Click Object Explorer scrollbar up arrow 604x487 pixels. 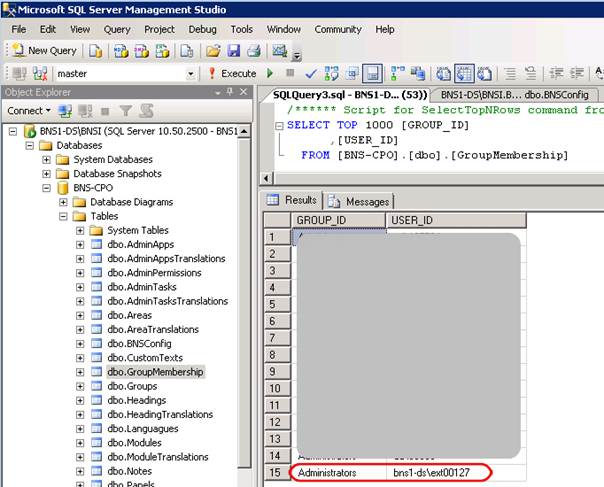pos(244,131)
